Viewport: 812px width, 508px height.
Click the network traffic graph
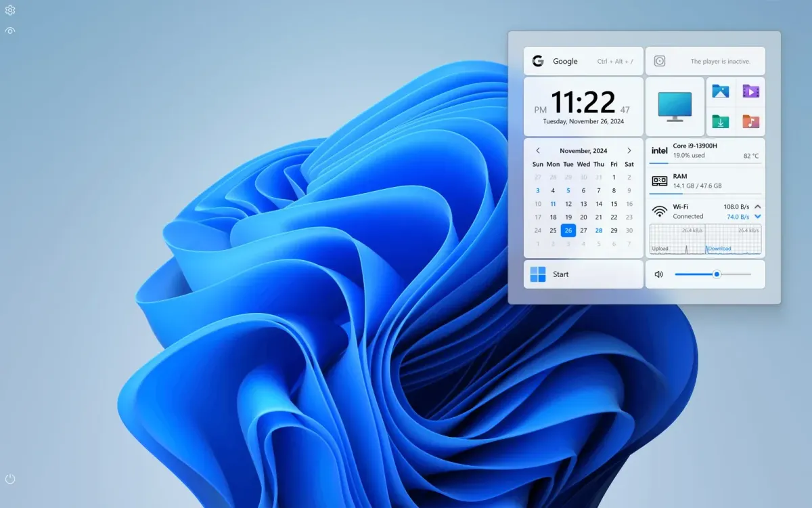click(705, 239)
